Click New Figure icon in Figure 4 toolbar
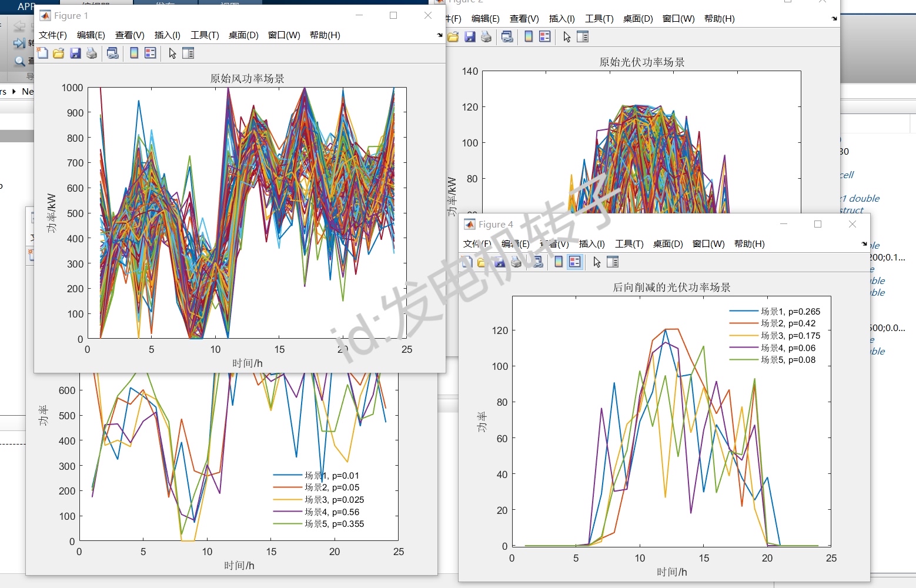This screenshot has width=916, height=588. click(x=467, y=262)
